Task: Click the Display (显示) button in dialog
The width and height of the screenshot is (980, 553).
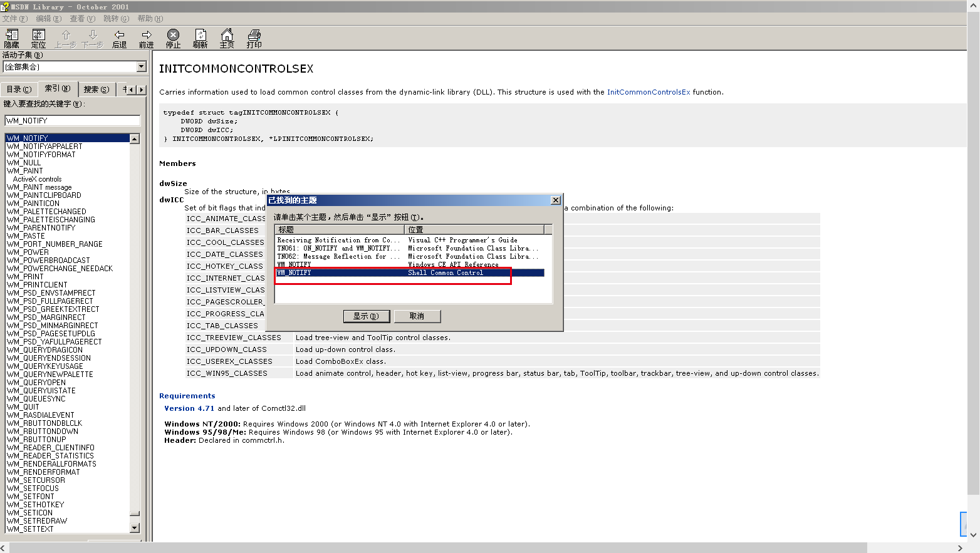Action: [367, 316]
